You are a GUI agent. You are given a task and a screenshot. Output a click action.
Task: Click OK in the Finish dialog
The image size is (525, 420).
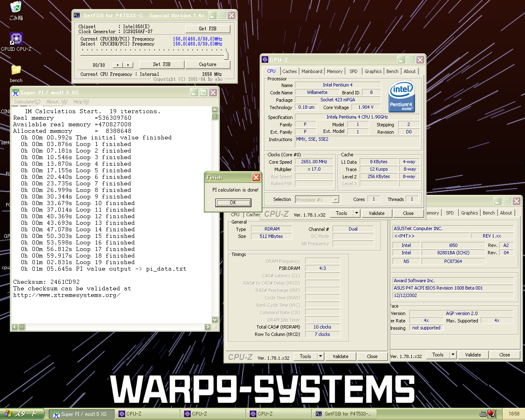[233, 203]
